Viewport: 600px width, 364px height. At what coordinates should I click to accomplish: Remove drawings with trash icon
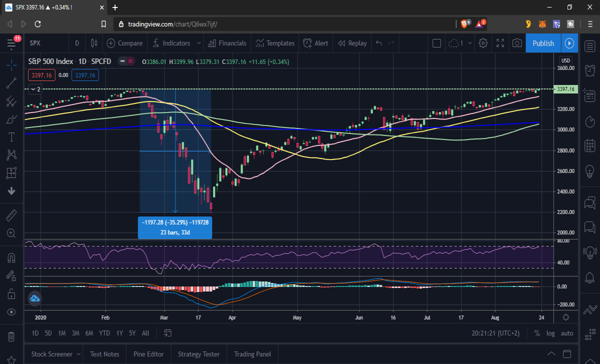11,336
